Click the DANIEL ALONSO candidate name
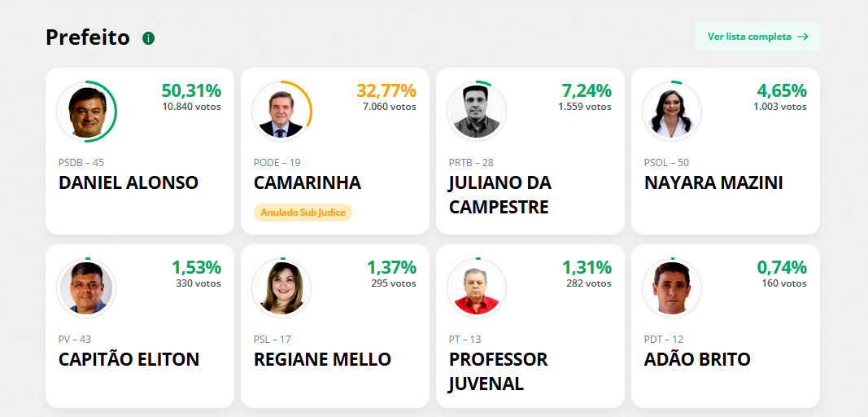Viewport: 868px width, 417px height. 129,182
